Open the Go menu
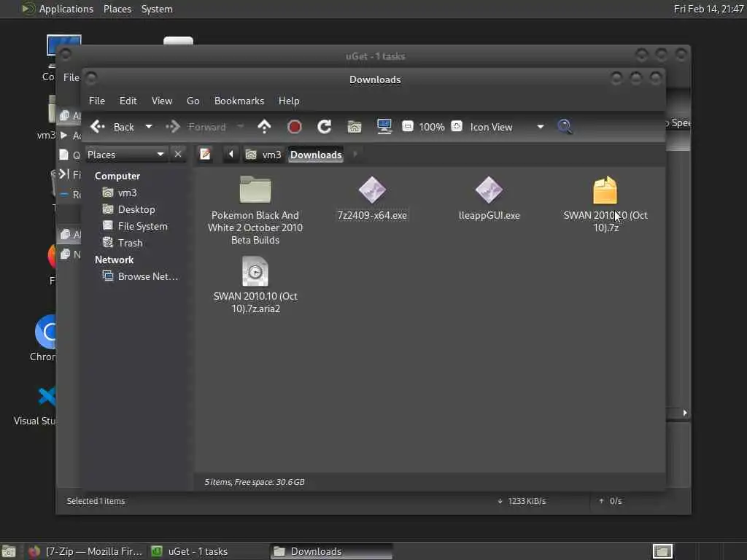747x560 pixels. tap(193, 101)
